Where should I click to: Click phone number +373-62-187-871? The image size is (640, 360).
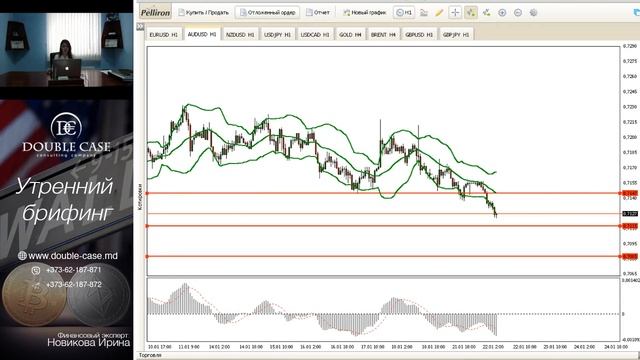[x=73, y=270]
